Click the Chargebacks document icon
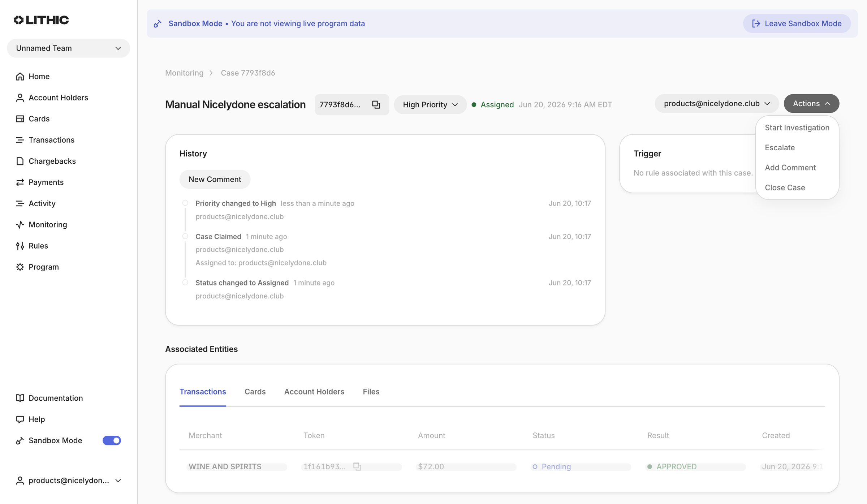Screen dimensions: 867x504 coord(20,161)
